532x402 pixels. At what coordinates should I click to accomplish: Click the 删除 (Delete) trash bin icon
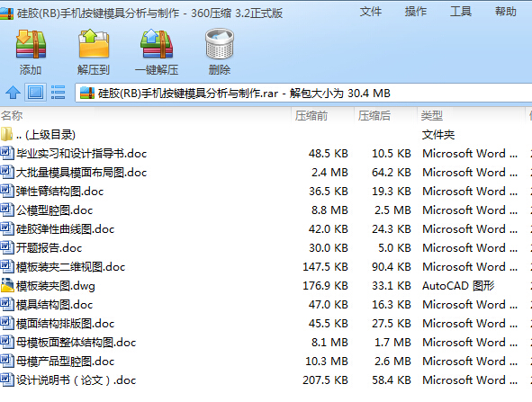220,44
